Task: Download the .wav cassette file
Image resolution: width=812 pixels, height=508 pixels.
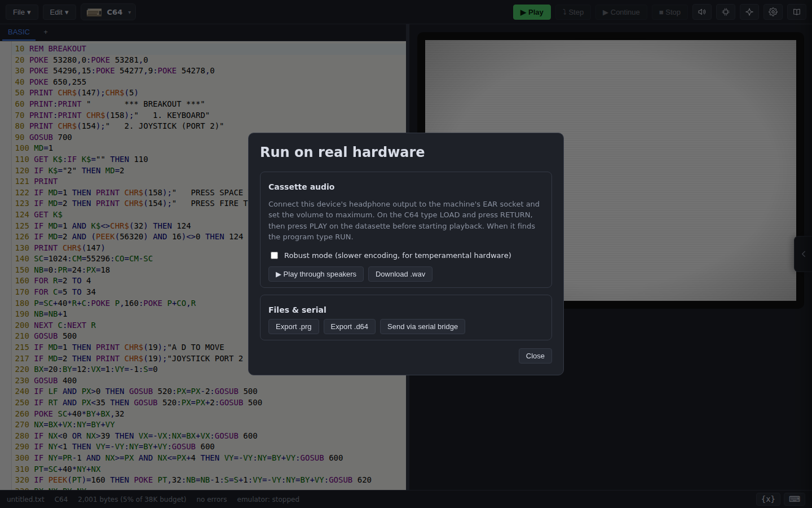Action: (400, 274)
